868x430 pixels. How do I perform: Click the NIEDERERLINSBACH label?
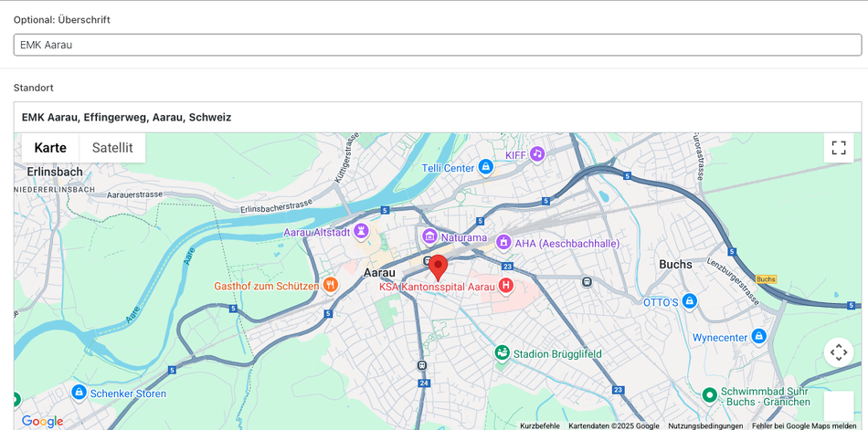pyautogui.click(x=54, y=189)
